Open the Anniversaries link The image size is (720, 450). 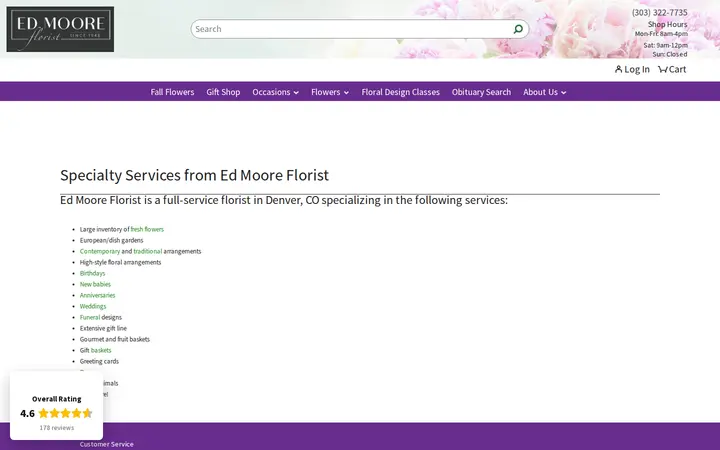click(x=97, y=295)
